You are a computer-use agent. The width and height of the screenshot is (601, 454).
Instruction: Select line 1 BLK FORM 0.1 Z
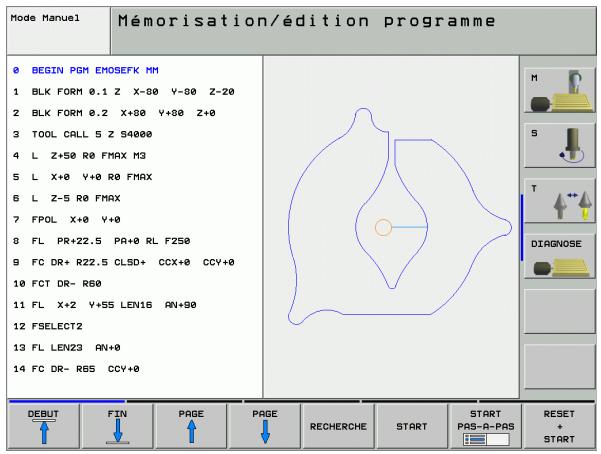coord(124,92)
